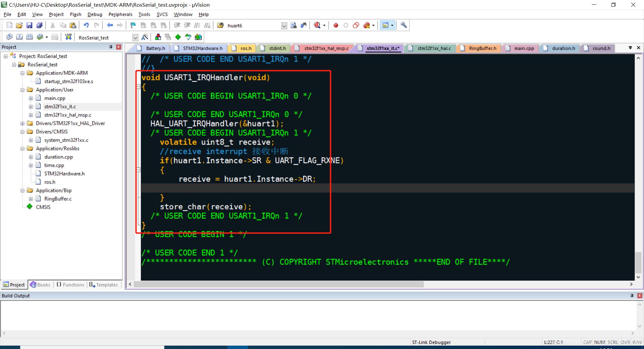Toggle a bookmark with the flag icon
The width and height of the screenshot is (644, 349).
click(132, 25)
